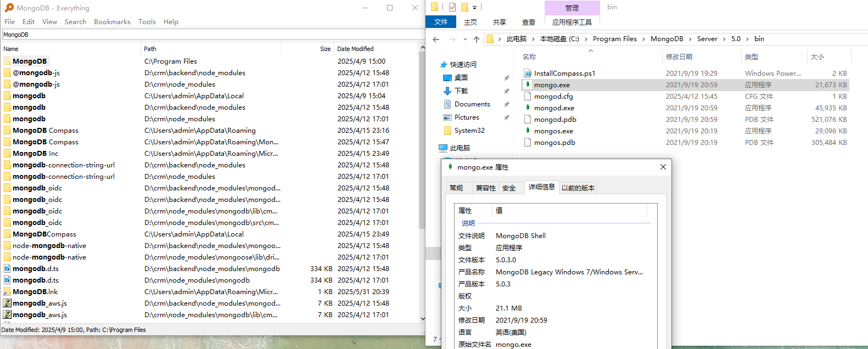Sort Everything results by Size column
This screenshot has width=868, height=349.
(x=325, y=49)
